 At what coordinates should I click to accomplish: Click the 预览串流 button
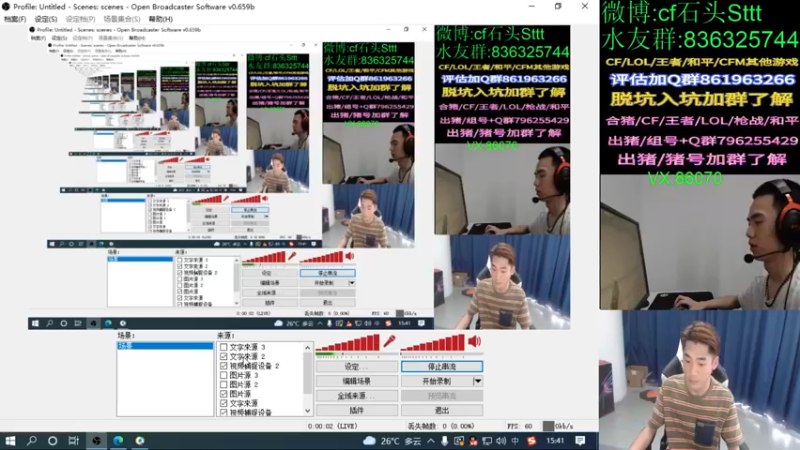[x=442, y=396]
